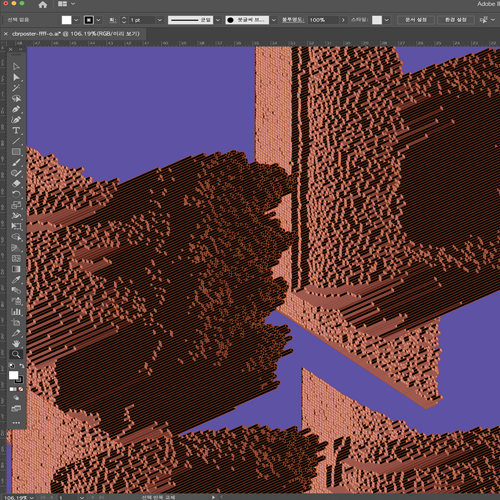The width and height of the screenshot is (500, 500).
Task: Swap fill and stroke colors arrow
Action: pyautogui.click(x=22, y=366)
